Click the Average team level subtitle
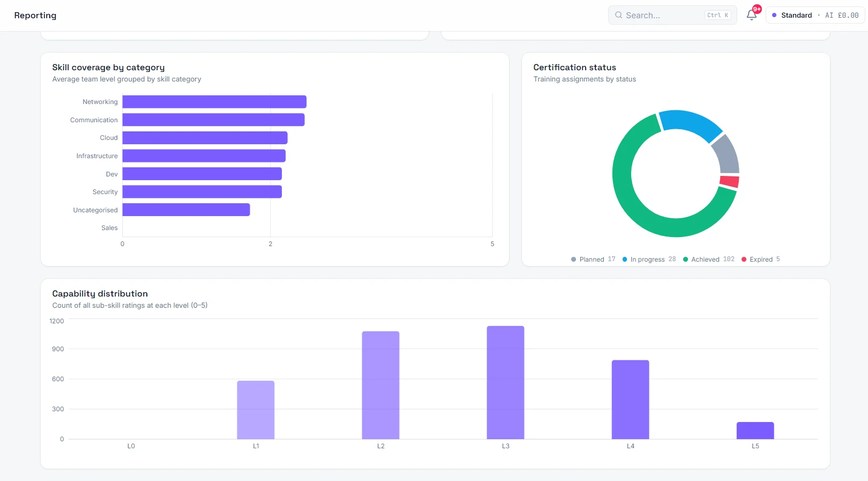The width and height of the screenshot is (868, 481). [x=126, y=79]
